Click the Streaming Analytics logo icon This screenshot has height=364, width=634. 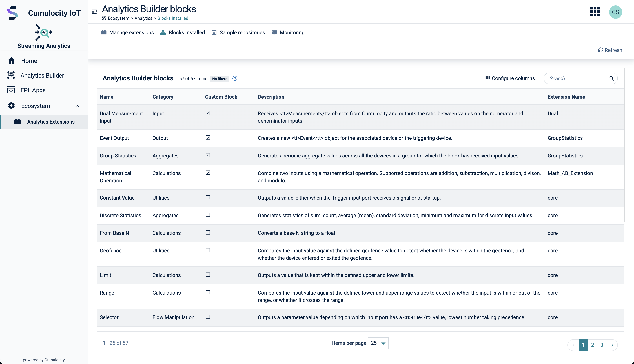(43, 33)
